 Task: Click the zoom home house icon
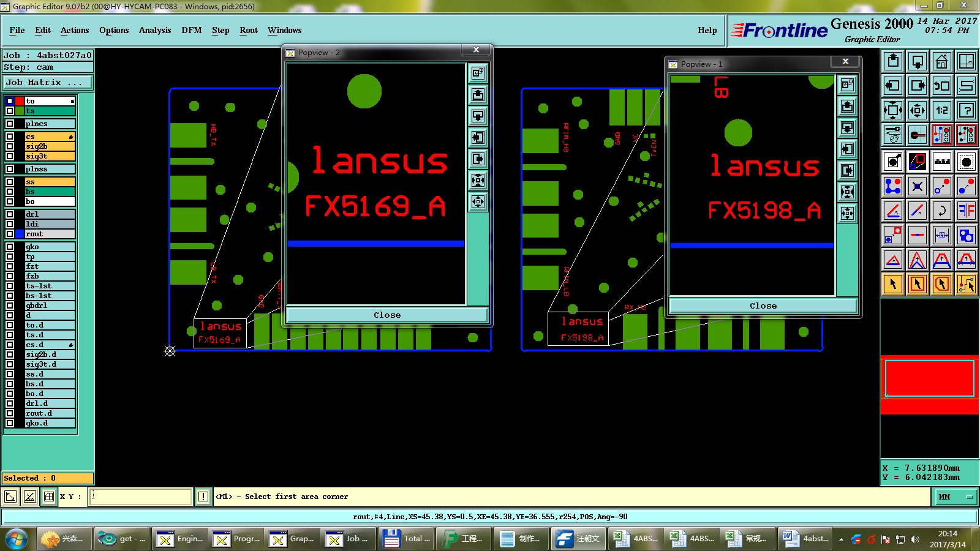pos(942,61)
